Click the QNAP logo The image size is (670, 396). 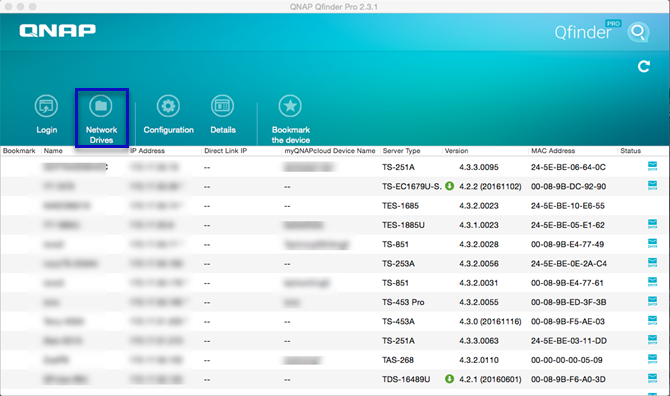(x=58, y=30)
